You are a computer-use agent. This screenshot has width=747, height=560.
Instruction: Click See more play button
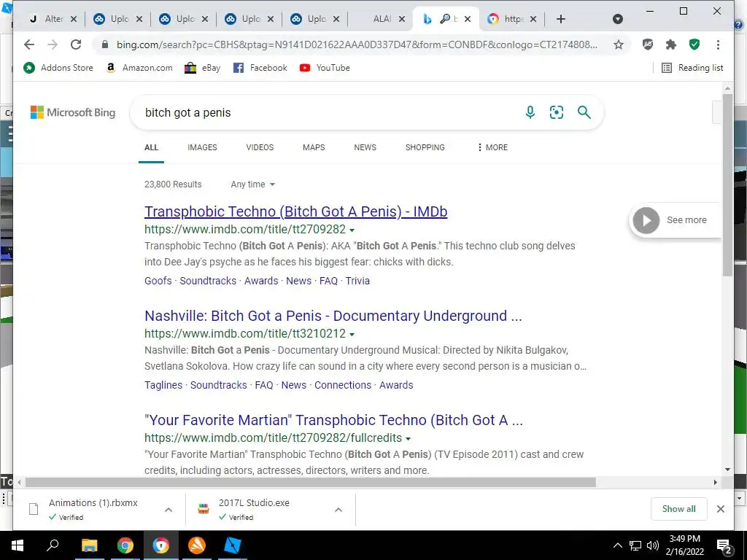point(646,220)
